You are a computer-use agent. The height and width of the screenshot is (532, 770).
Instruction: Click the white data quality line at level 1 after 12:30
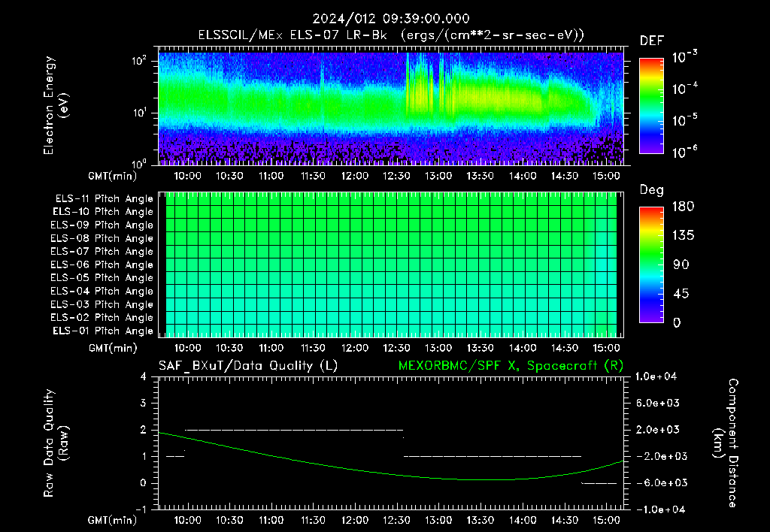[x=493, y=456]
